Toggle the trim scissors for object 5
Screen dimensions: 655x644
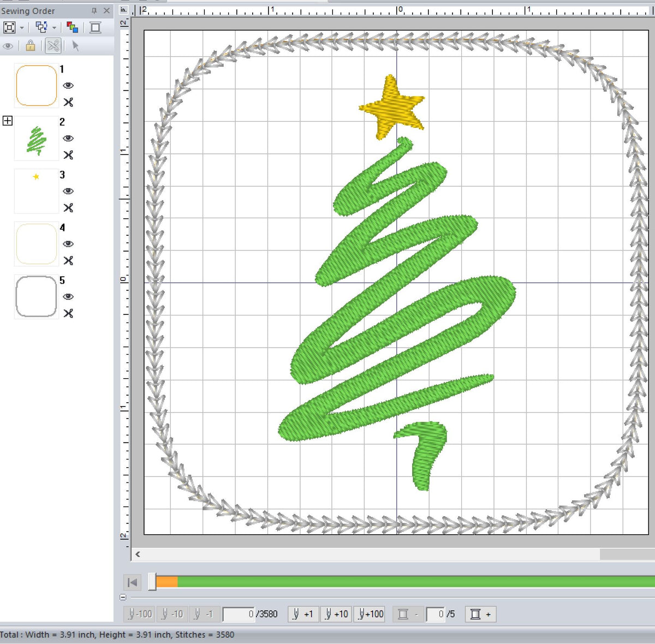tap(68, 313)
